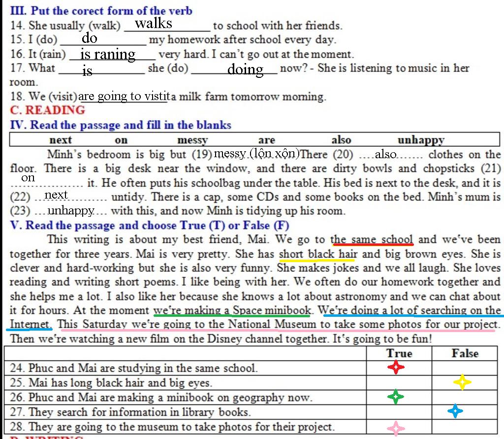Click the filled answer 'unhappy' at blank 23

click(x=71, y=211)
